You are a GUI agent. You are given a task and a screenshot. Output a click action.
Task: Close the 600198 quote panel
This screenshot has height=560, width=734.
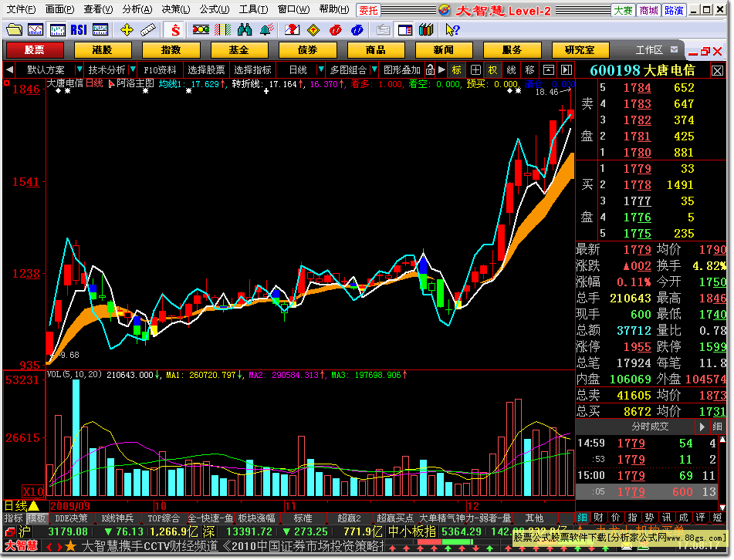click(717, 71)
